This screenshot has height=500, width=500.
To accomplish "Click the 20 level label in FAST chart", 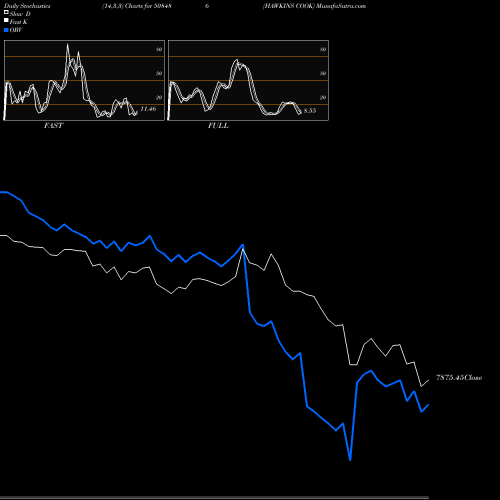I will point(159,97).
